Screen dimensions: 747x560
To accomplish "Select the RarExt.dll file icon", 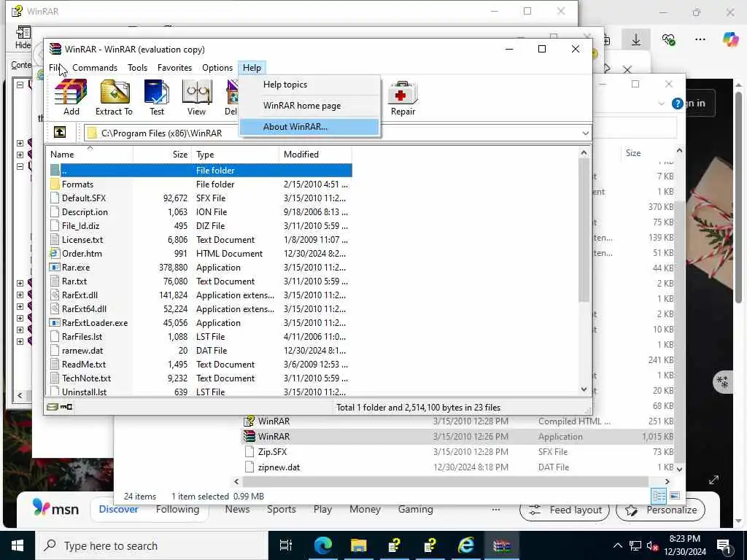I will (55, 295).
